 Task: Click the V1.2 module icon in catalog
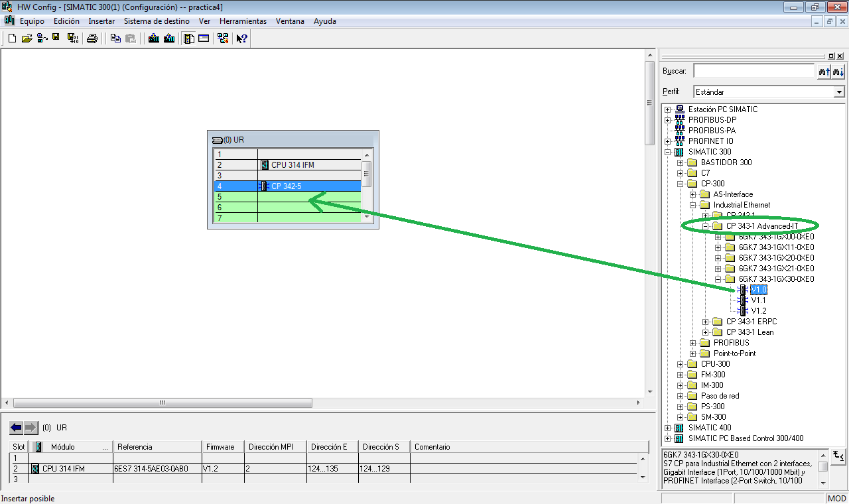point(742,311)
